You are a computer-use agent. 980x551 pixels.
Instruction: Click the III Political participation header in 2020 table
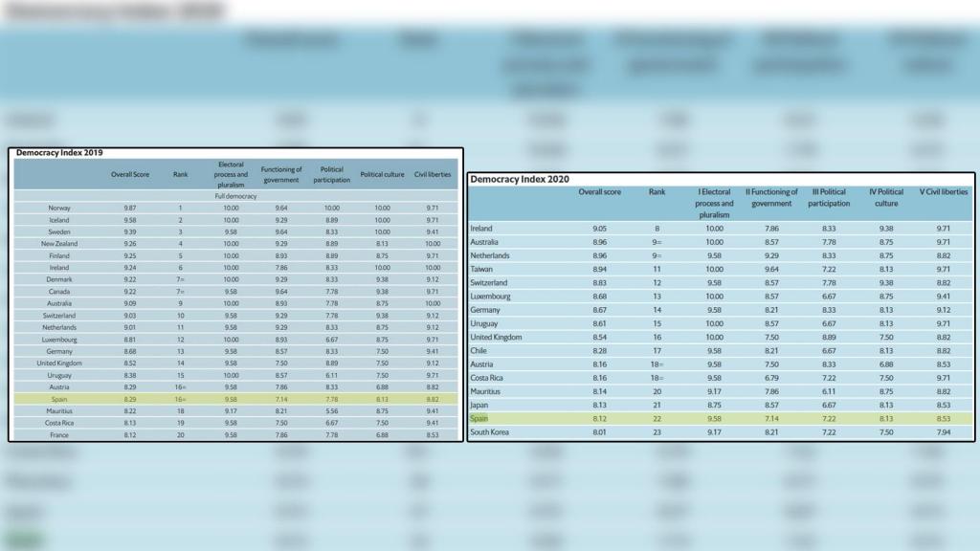[829, 197]
